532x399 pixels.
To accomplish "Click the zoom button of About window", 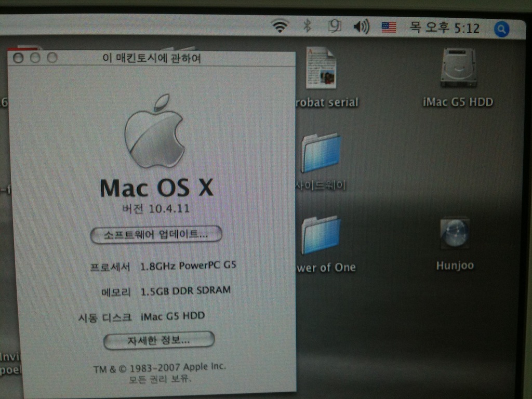I will pos(52,58).
